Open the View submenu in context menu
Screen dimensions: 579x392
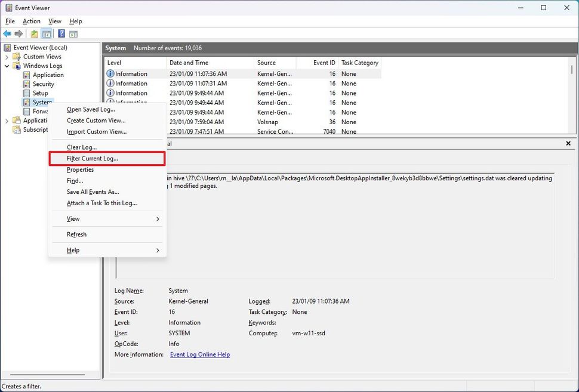click(x=73, y=218)
